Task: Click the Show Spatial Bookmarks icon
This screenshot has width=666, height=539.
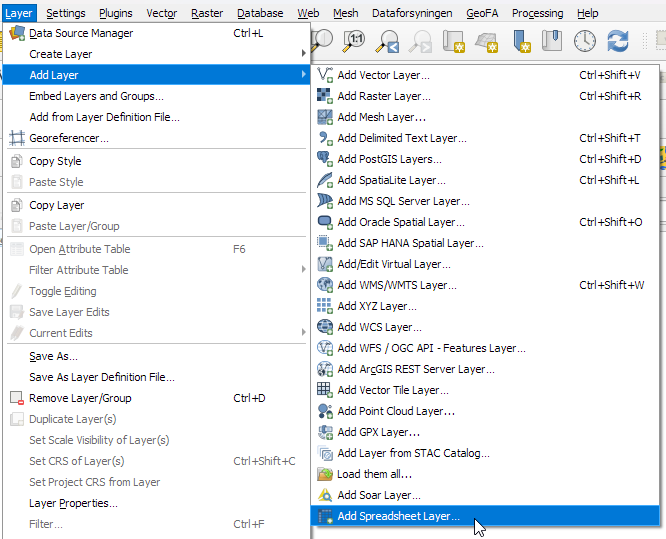Action: 553,40
